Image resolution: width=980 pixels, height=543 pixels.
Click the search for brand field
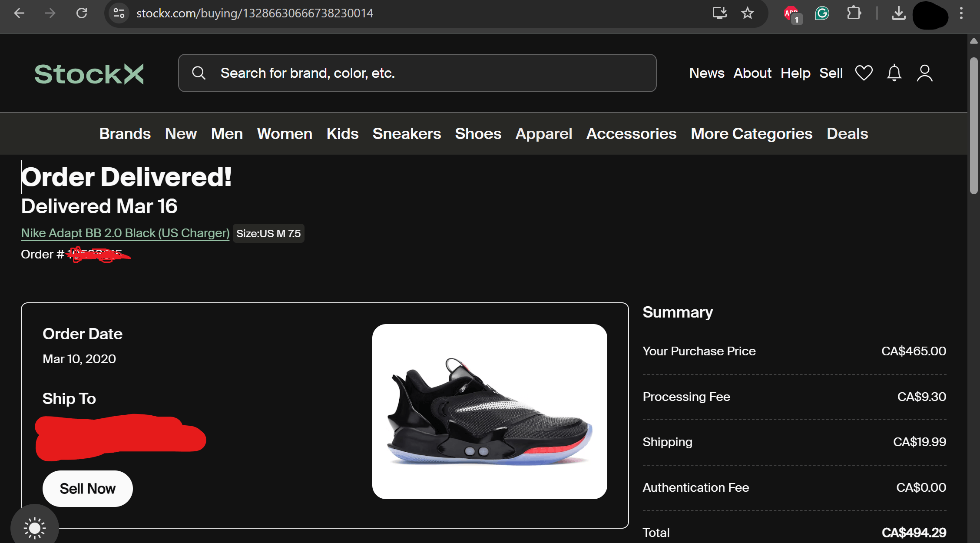coord(417,73)
